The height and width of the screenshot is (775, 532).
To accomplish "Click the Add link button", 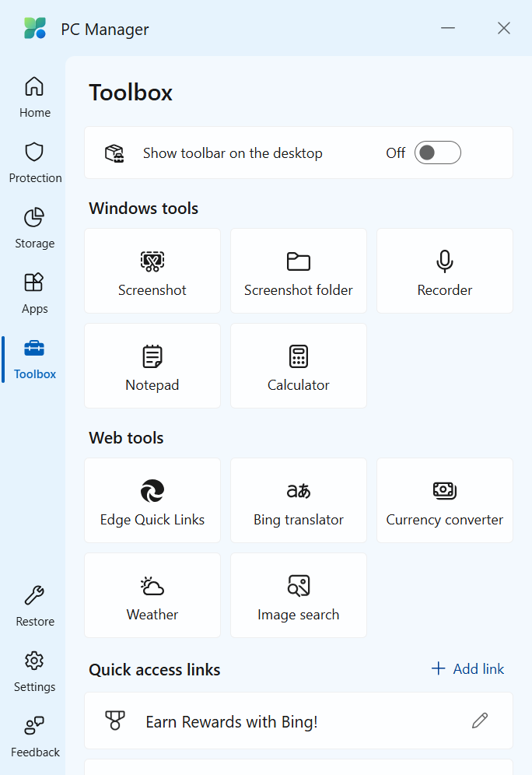I will coord(467,669).
